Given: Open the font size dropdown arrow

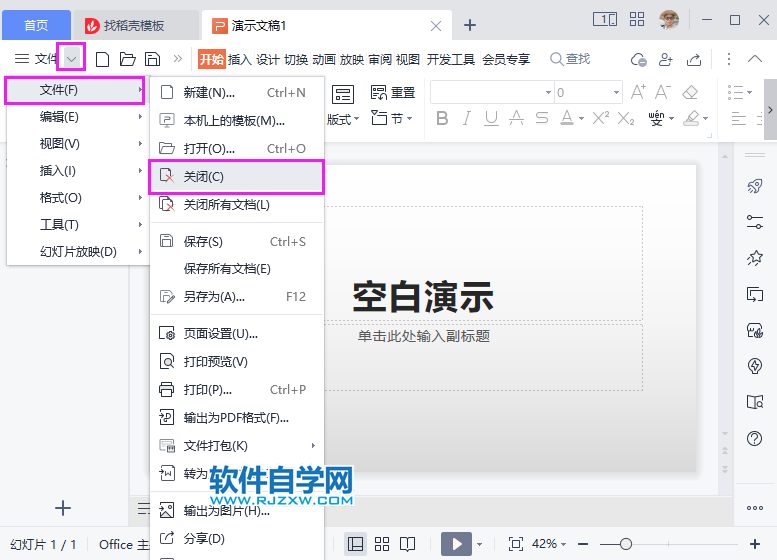Looking at the screenshot, I should 616,93.
